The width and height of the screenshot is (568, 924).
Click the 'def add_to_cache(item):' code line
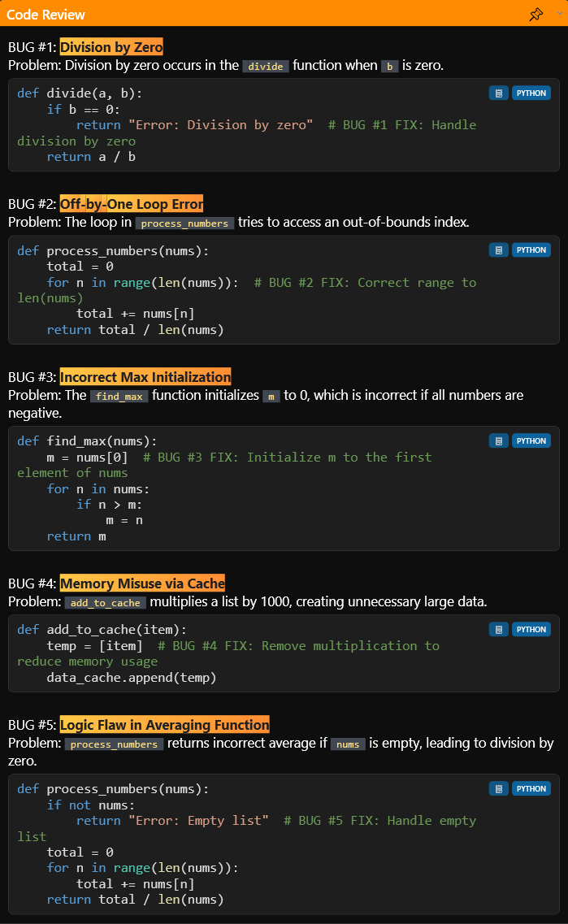coord(102,629)
